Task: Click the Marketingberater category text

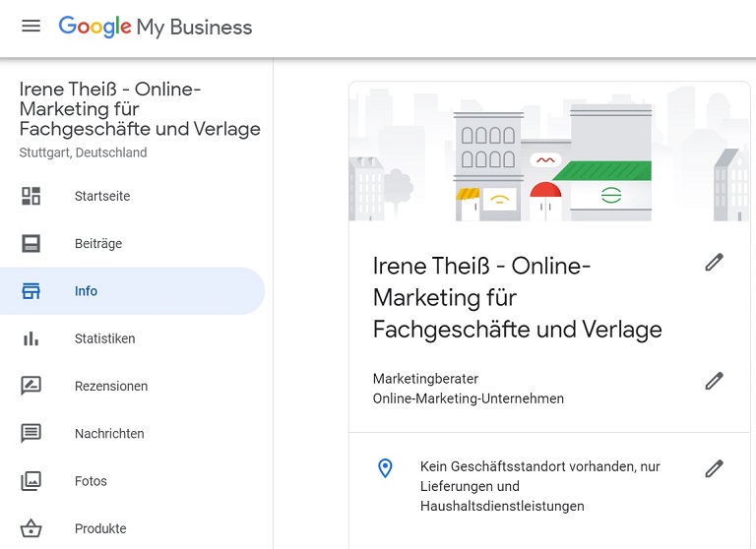Action: (x=425, y=379)
